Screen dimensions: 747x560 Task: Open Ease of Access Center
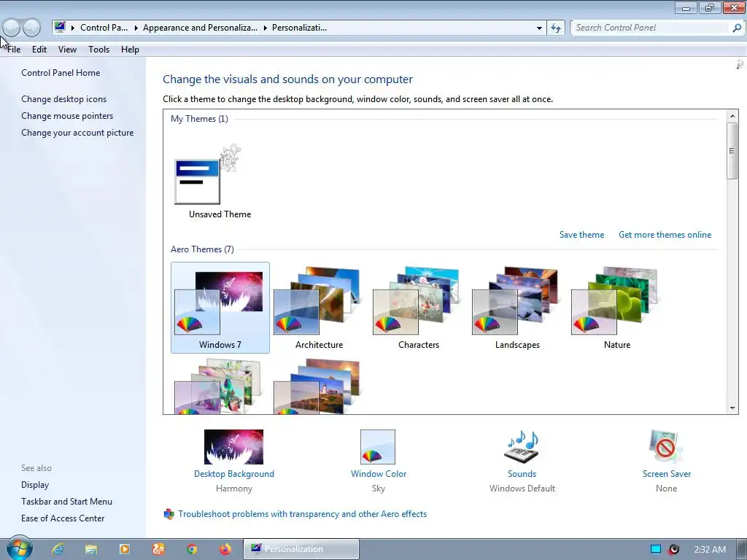click(x=63, y=518)
